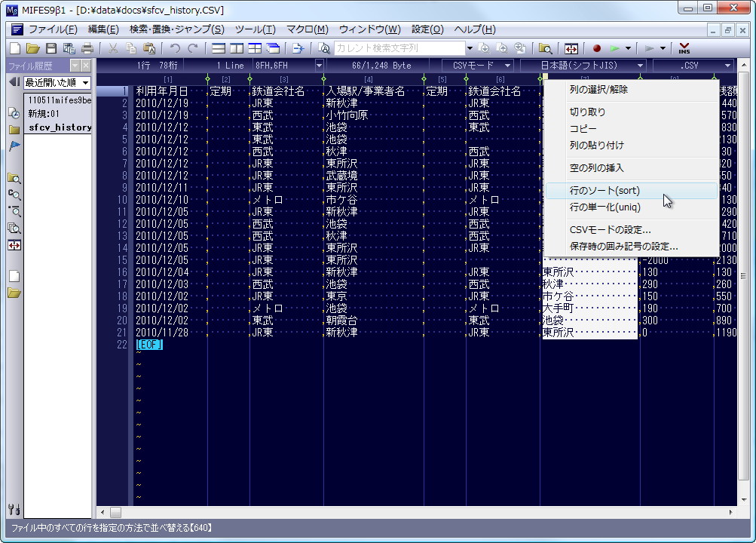Click the New file toolbar icon
Viewport: 756px width, 543px height.
(x=15, y=48)
